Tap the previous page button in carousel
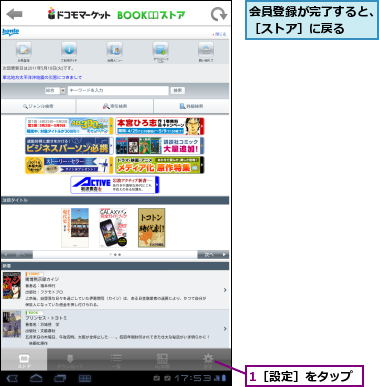Screen dimensions: 379x387 point(17,255)
